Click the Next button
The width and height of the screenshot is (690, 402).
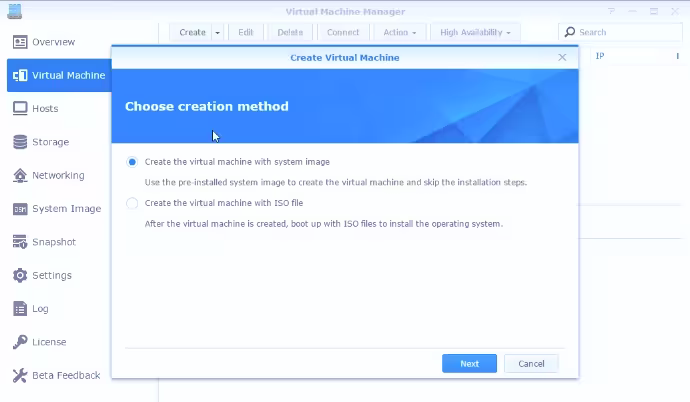click(470, 364)
